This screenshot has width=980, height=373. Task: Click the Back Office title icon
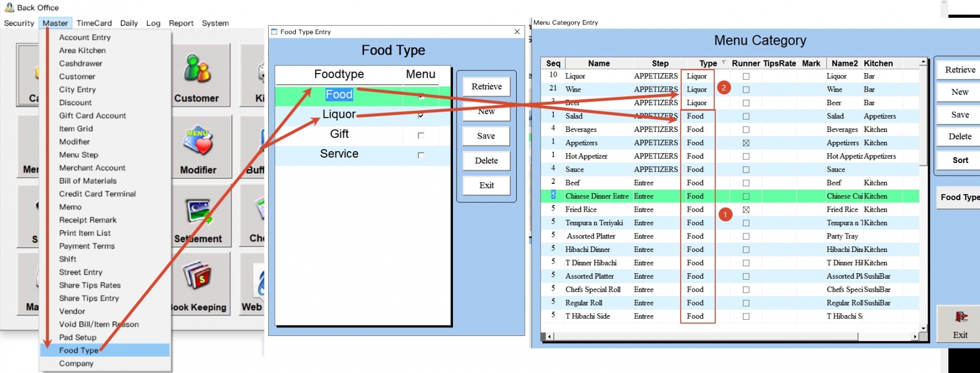[9, 8]
